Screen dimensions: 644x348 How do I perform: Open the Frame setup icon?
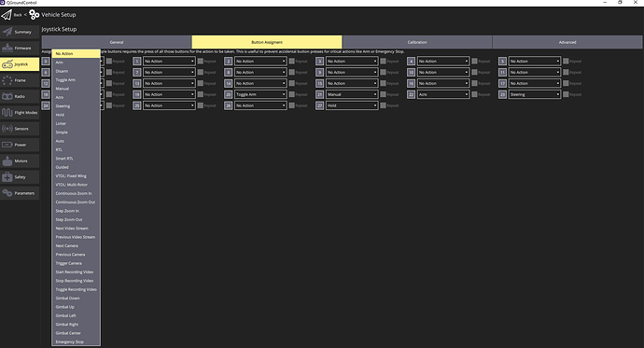pyautogui.click(x=7, y=80)
